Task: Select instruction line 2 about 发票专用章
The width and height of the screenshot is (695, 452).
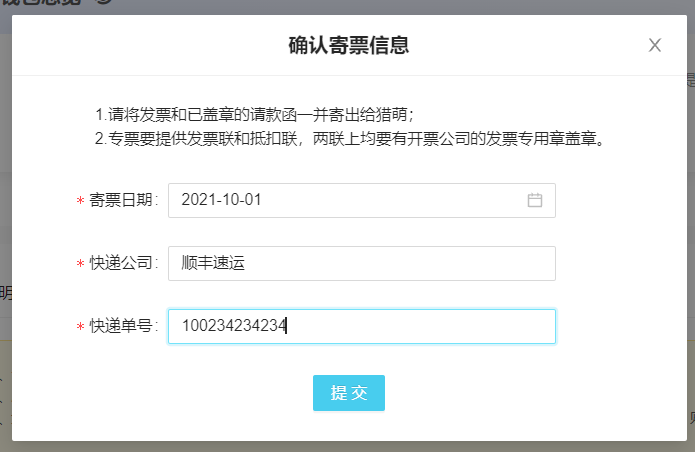Action: 350,139
